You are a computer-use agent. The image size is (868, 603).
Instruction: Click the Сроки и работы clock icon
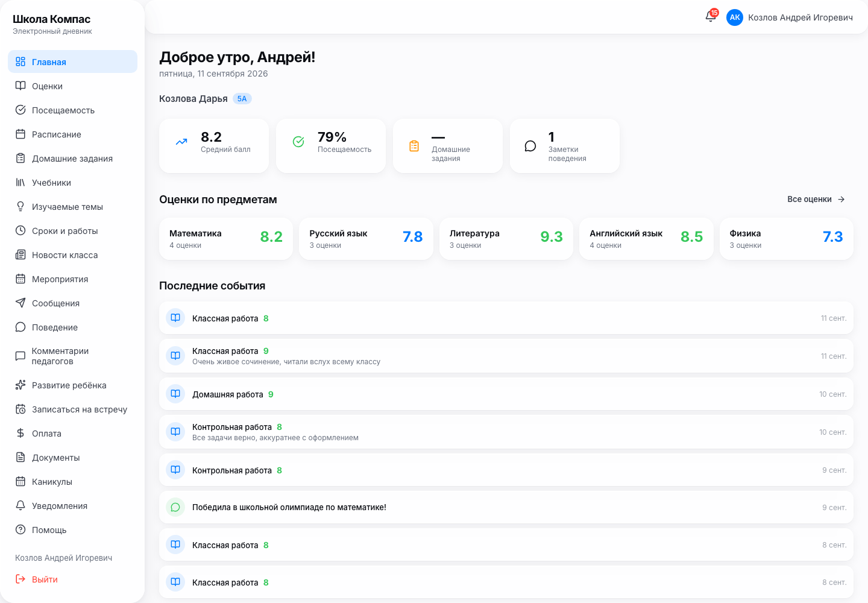(x=20, y=230)
